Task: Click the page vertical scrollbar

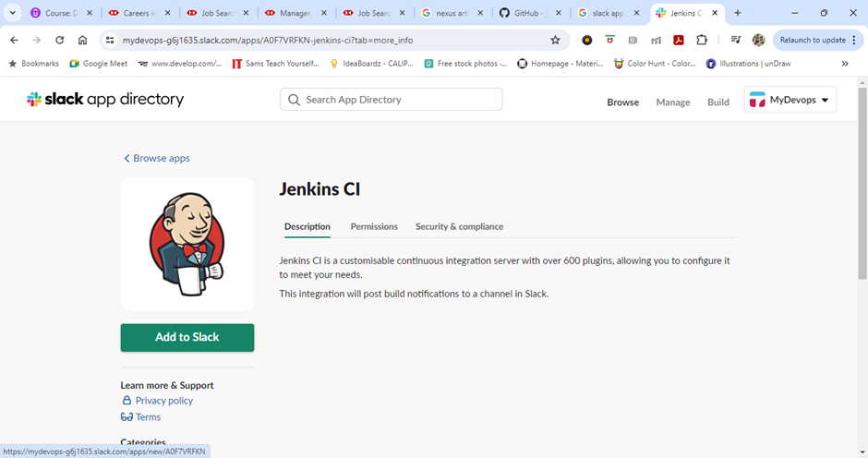Action: 862,183
